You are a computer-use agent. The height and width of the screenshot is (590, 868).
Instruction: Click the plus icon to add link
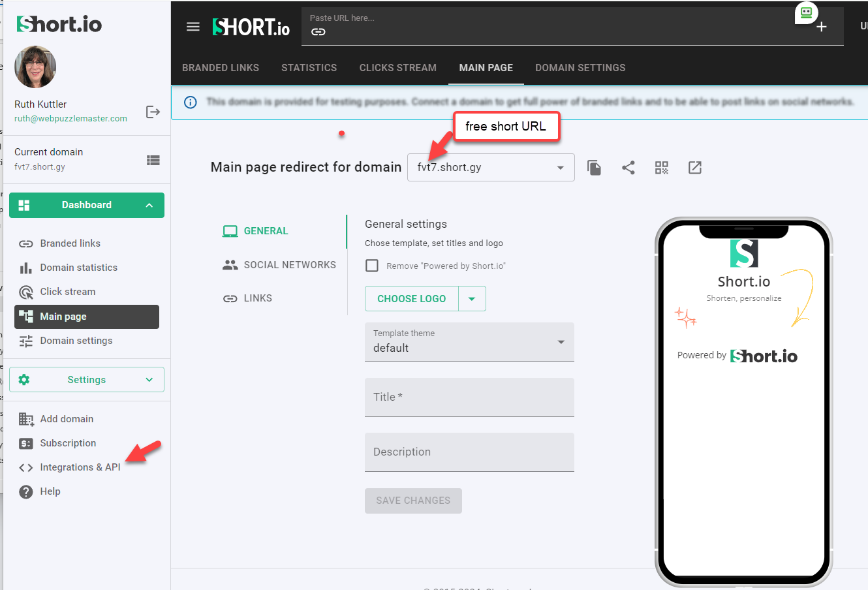822,27
